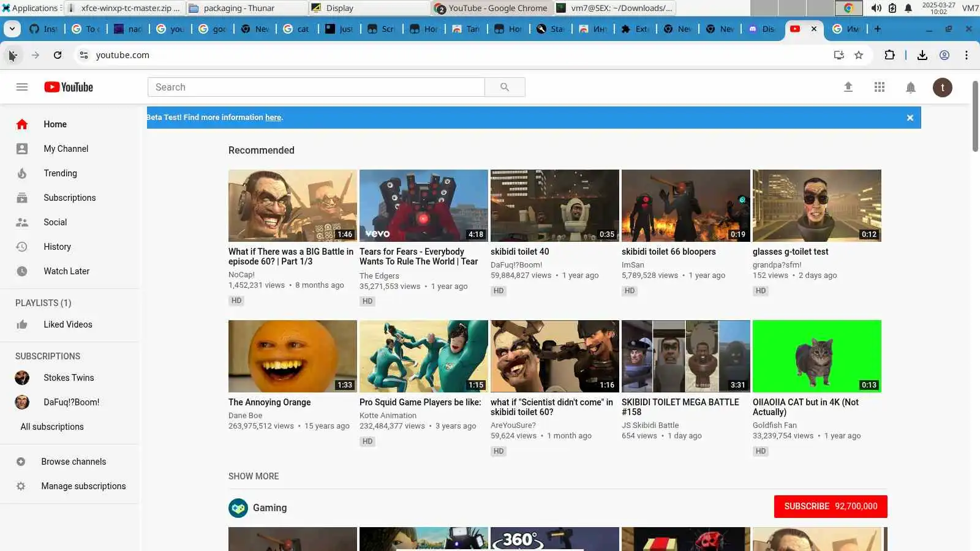Screen dimensions: 980x551
Task: Open DaFuq!?Boom! subscription in sidebar
Action: (70, 402)
